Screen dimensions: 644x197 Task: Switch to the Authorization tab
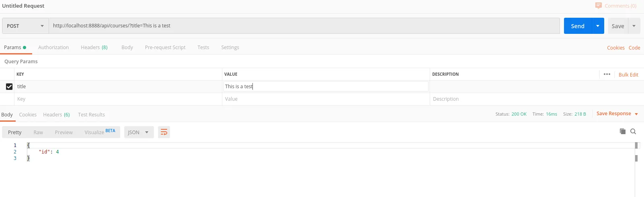(x=53, y=47)
